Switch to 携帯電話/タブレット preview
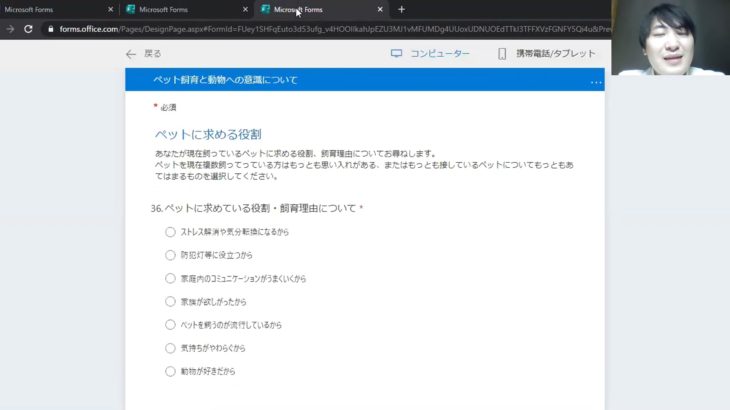730x410 pixels. coord(556,54)
